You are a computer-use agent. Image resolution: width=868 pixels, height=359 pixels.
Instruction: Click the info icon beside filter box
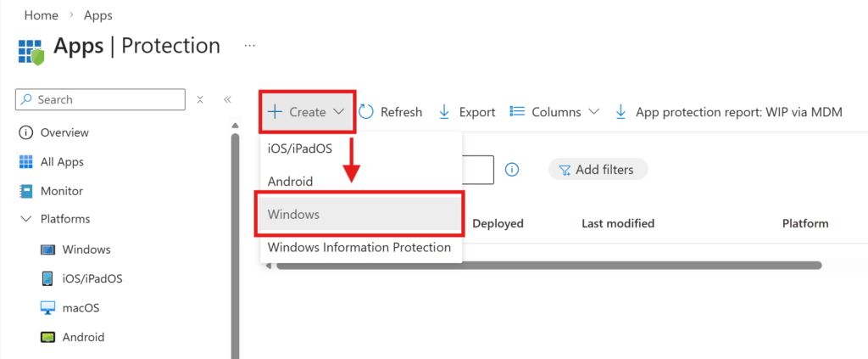pyautogui.click(x=512, y=170)
